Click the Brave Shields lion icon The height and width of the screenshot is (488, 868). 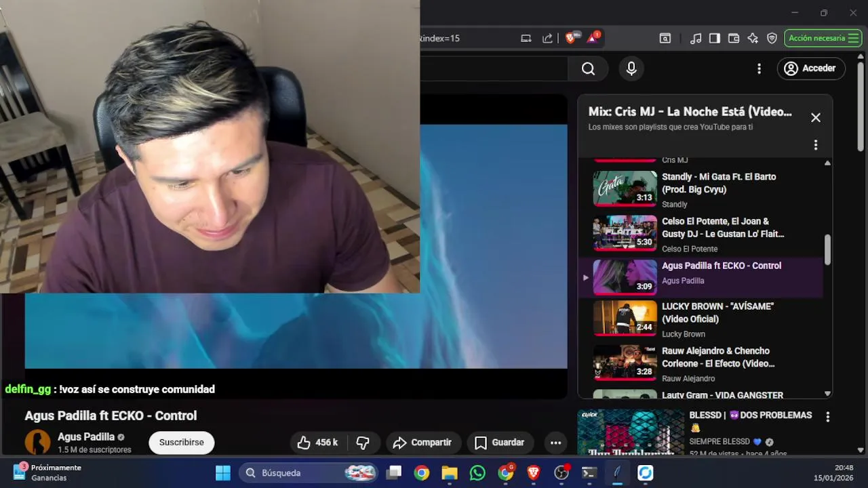[x=571, y=38]
